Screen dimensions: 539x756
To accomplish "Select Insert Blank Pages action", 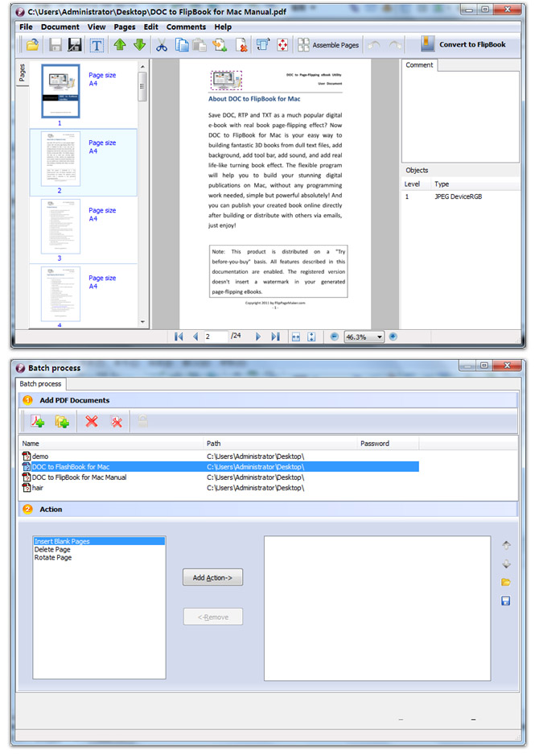I will (x=99, y=542).
